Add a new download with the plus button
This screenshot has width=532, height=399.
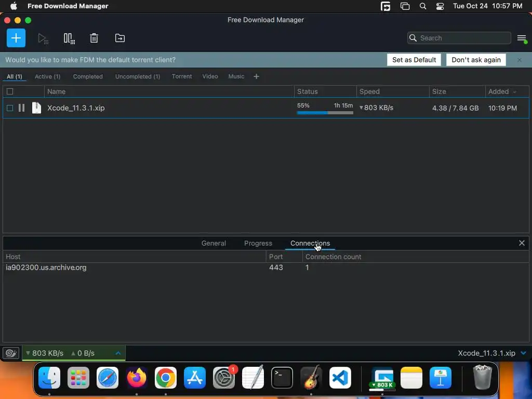(x=16, y=38)
